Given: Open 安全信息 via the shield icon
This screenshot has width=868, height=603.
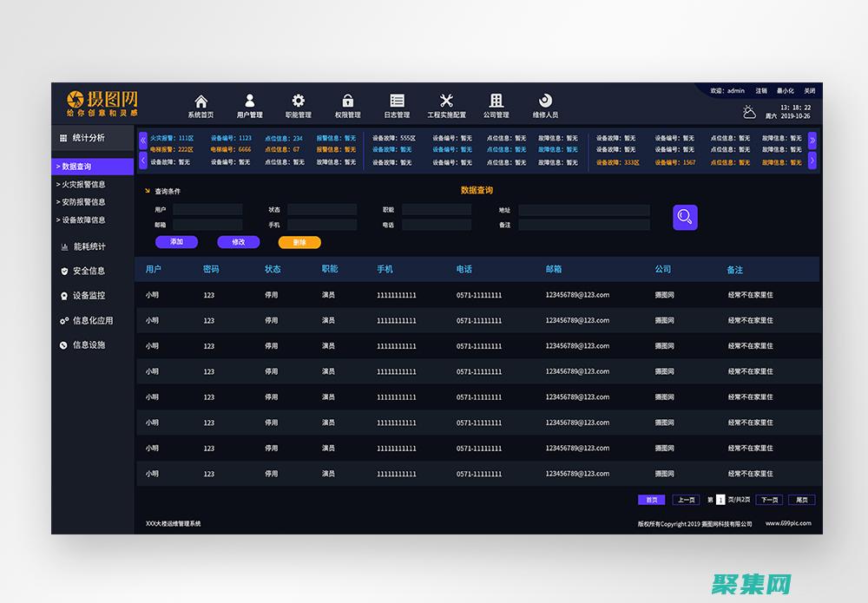Looking at the screenshot, I should coord(65,270).
